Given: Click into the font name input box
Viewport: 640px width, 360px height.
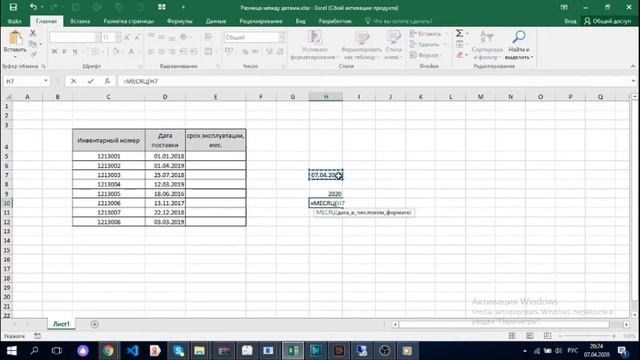Looking at the screenshot, I should [x=72, y=37].
